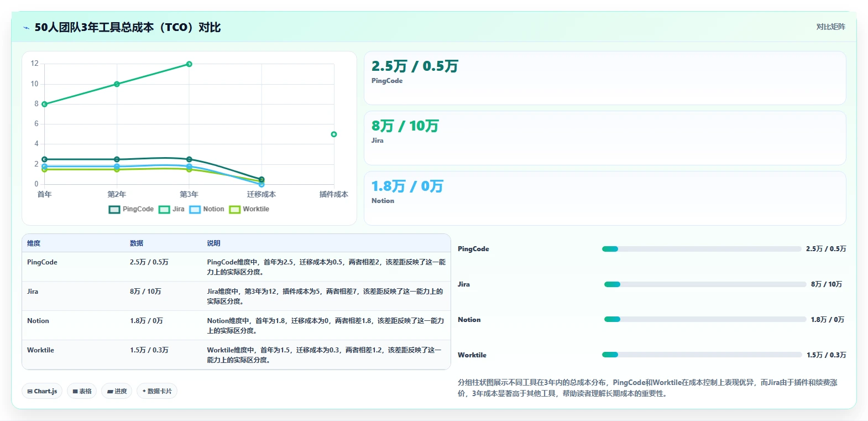Click the PingCode维度中 description text
Image resolution: width=868 pixels, height=421 pixels.
pyautogui.click(x=326, y=267)
